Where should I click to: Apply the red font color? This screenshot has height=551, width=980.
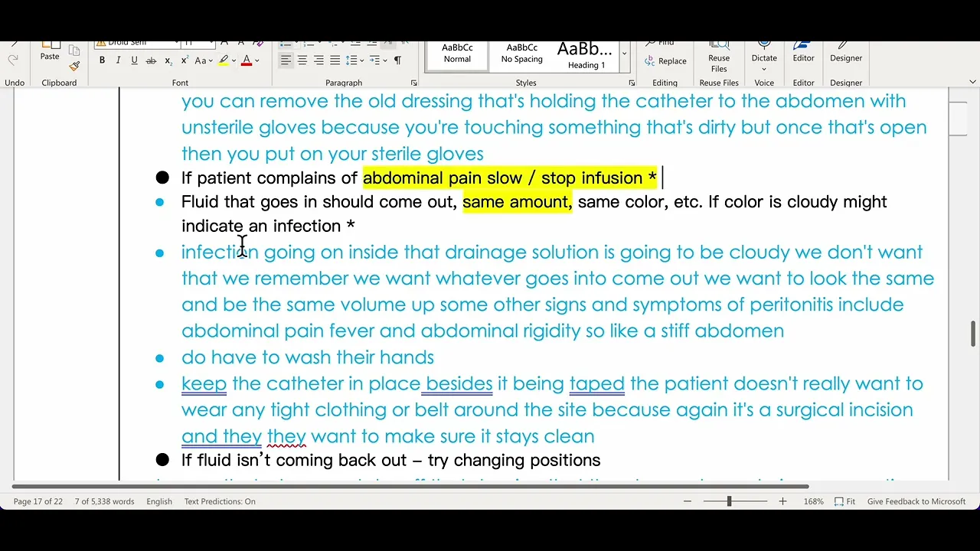coord(247,60)
